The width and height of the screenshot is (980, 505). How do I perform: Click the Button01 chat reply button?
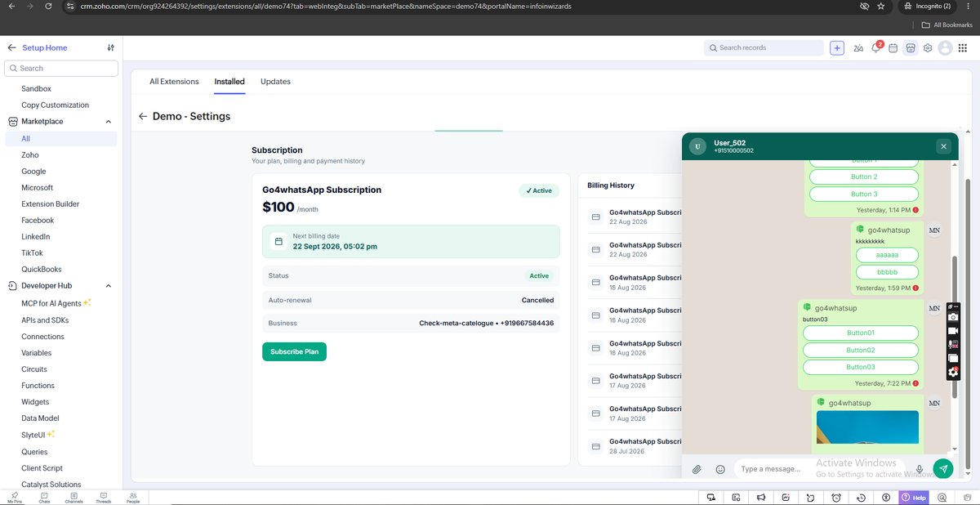coord(861,333)
